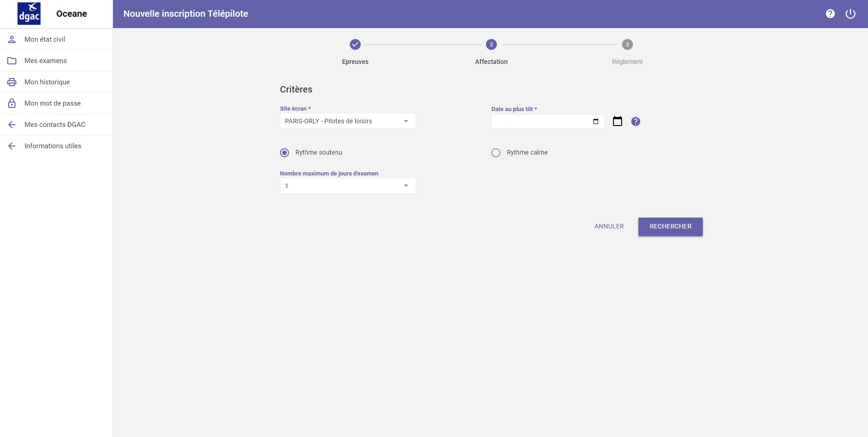Click the Rythme soutenu label text
The height and width of the screenshot is (437, 868).
tap(319, 152)
